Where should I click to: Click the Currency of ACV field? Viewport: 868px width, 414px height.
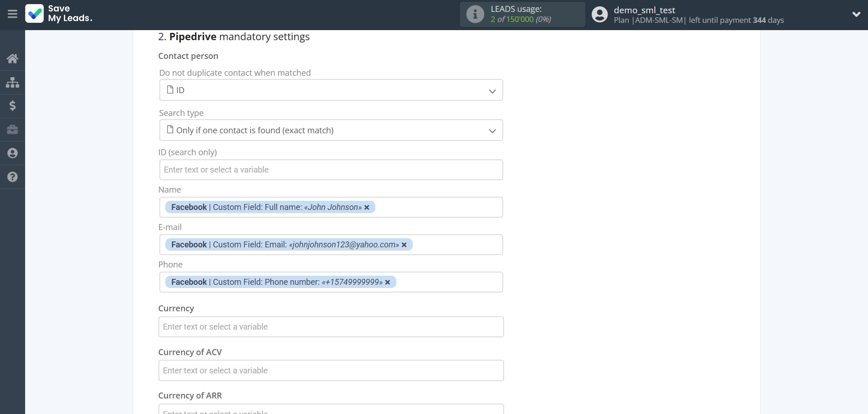tap(331, 370)
